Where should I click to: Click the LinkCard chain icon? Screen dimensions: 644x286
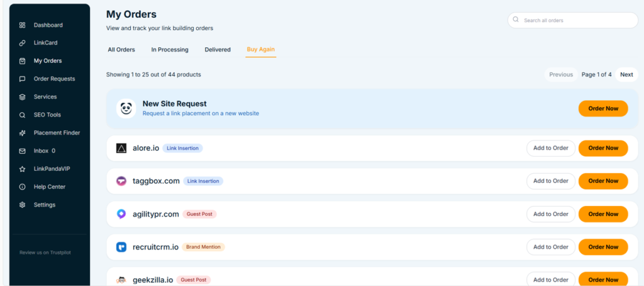pyautogui.click(x=22, y=43)
